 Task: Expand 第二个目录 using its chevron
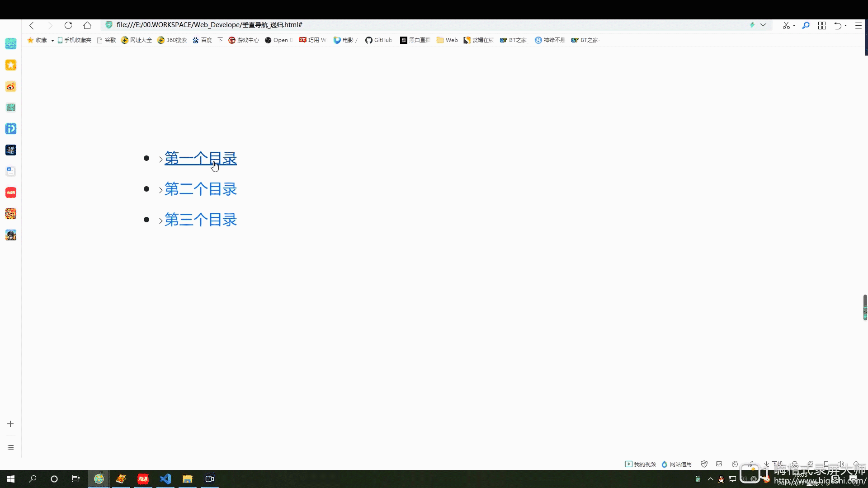tap(160, 190)
